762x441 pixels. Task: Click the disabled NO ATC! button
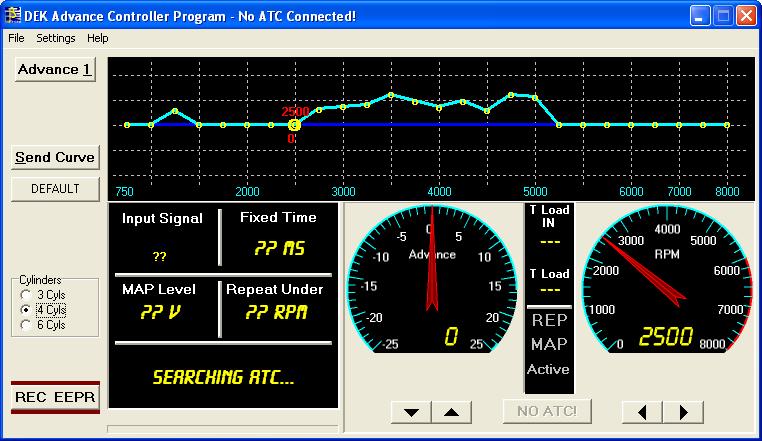547,411
